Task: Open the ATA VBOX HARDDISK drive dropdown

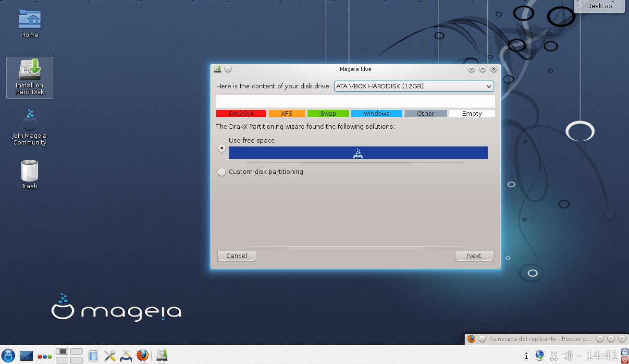Action: coord(414,86)
